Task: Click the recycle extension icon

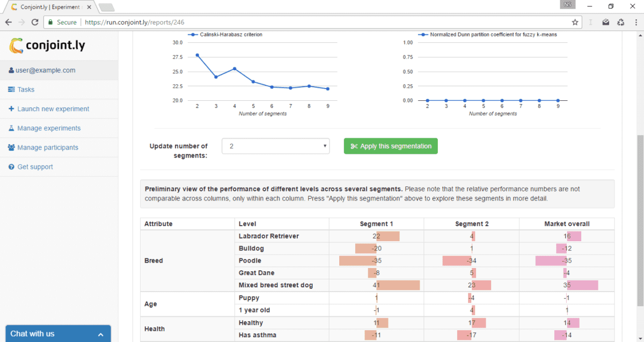Action: [x=620, y=23]
